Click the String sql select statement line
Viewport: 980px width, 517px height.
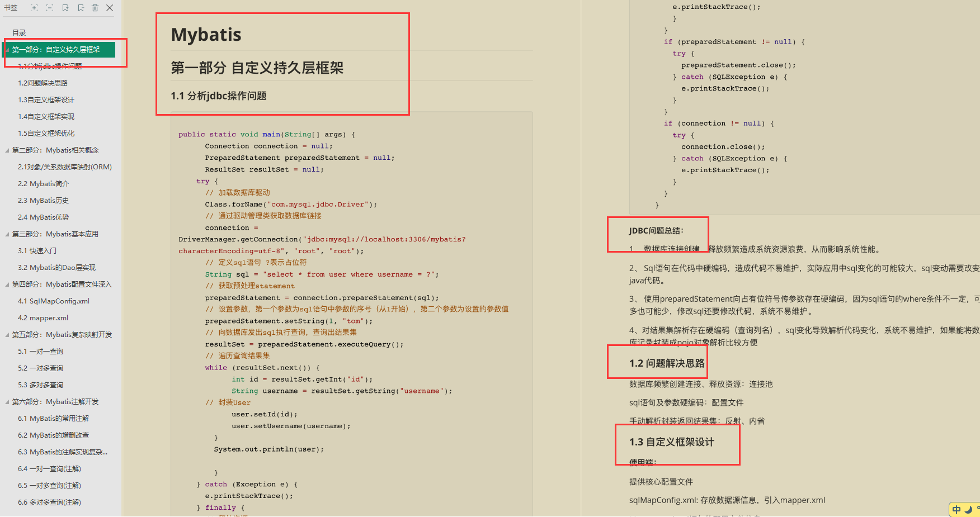[322, 274]
